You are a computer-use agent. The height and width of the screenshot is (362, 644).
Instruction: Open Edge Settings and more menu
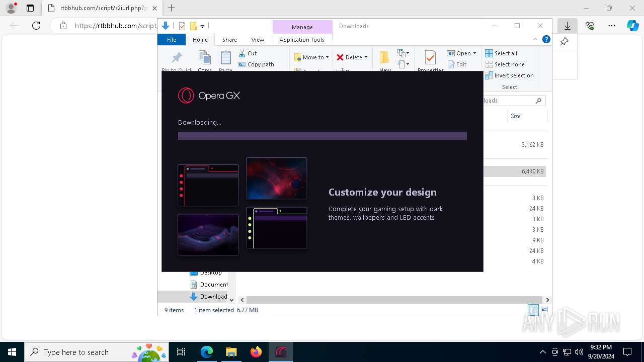612,26
